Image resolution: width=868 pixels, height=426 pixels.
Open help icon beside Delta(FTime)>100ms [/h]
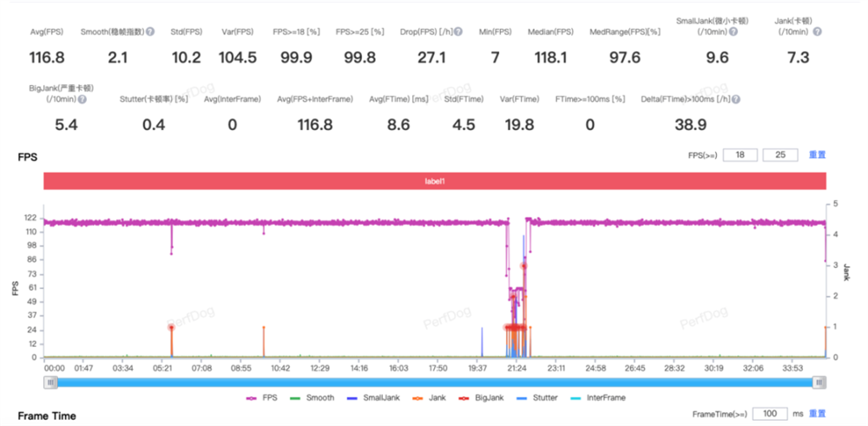point(736,100)
